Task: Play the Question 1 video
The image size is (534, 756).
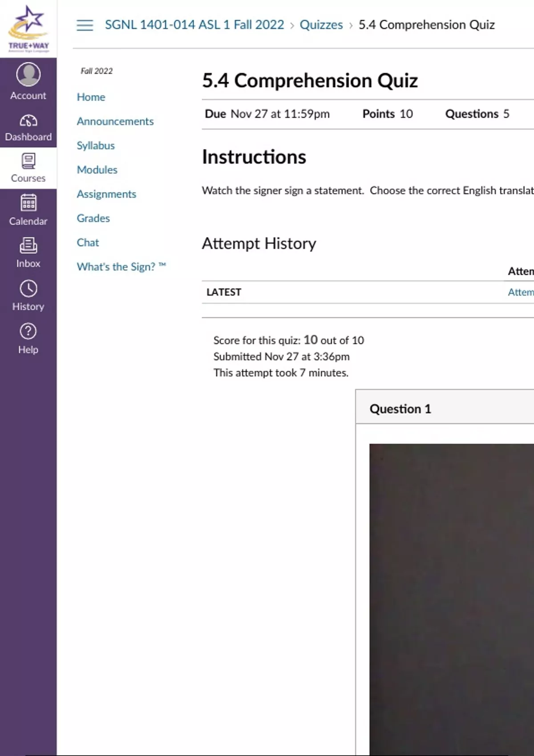Action: (x=451, y=596)
